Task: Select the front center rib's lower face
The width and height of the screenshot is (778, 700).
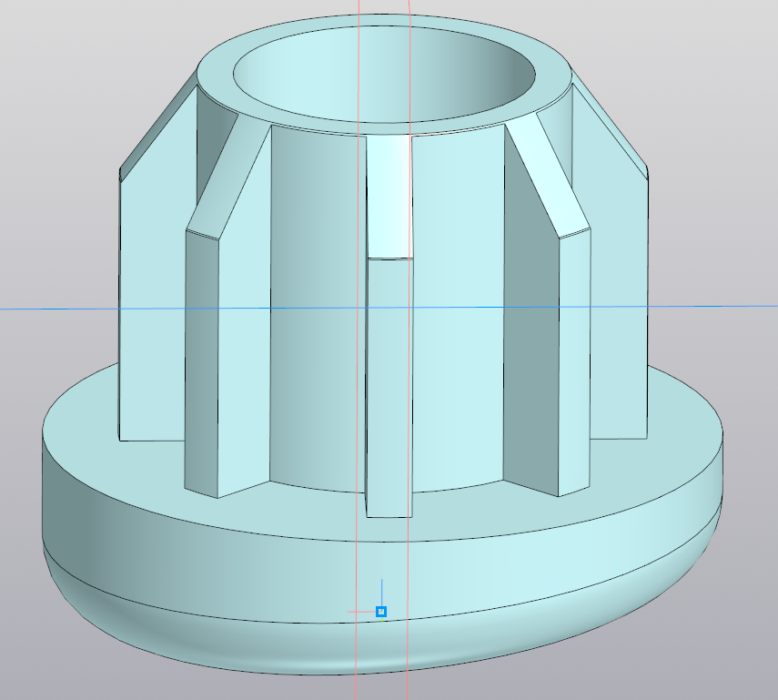Action: coord(389,387)
